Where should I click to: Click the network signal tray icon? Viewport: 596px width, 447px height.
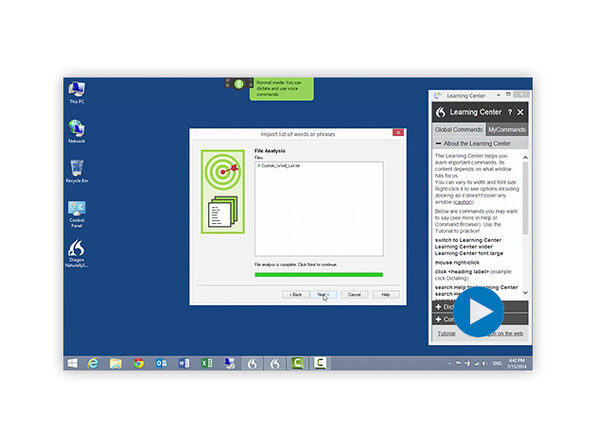(x=476, y=363)
